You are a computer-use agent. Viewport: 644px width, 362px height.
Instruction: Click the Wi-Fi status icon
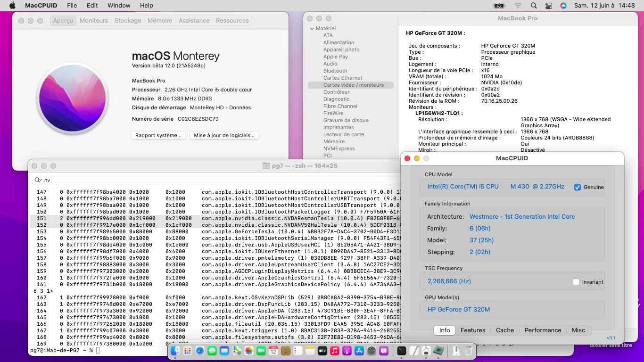(x=518, y=6)
